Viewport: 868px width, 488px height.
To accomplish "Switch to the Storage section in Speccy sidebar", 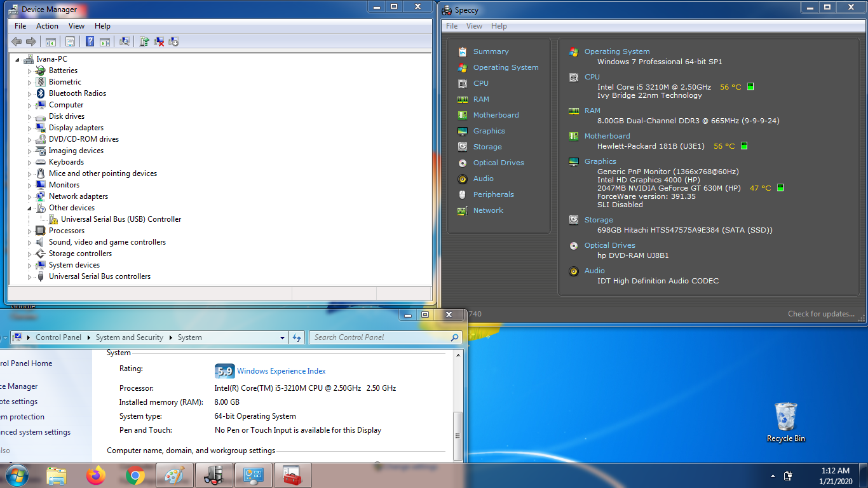I will [x=487, y=147].
